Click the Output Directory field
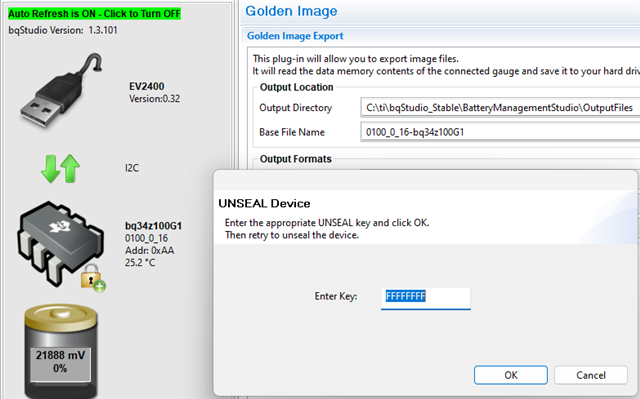Image resolution: width=640 pixels, height=399 pixels. (x=500, y=108)
